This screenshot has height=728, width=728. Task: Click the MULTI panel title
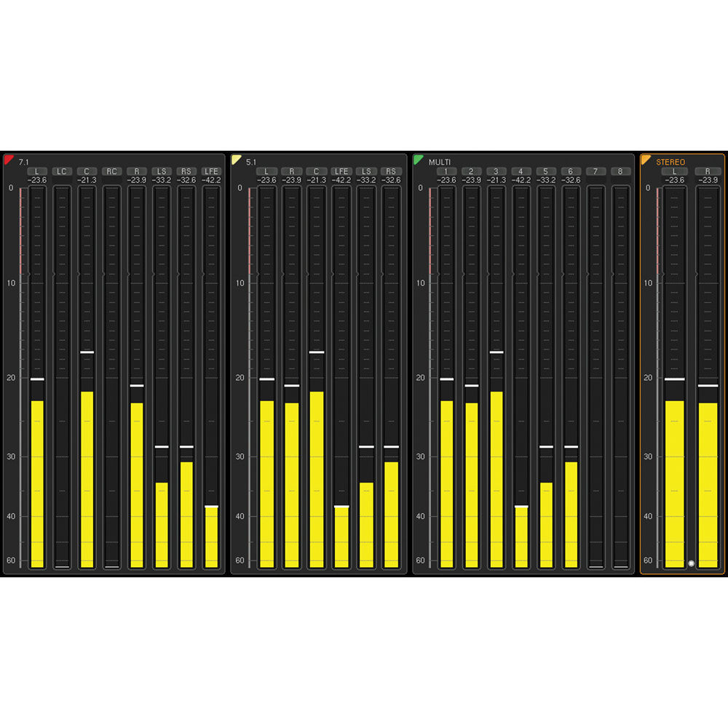coord(440,162)
